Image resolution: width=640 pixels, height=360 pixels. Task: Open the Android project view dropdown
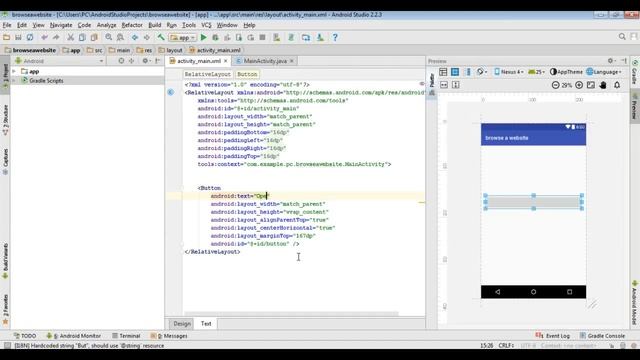59,61
